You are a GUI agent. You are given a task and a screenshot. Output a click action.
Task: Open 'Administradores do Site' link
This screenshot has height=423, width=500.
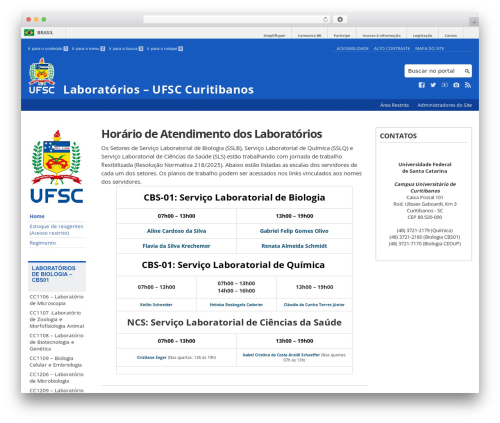tap(444, 105)
